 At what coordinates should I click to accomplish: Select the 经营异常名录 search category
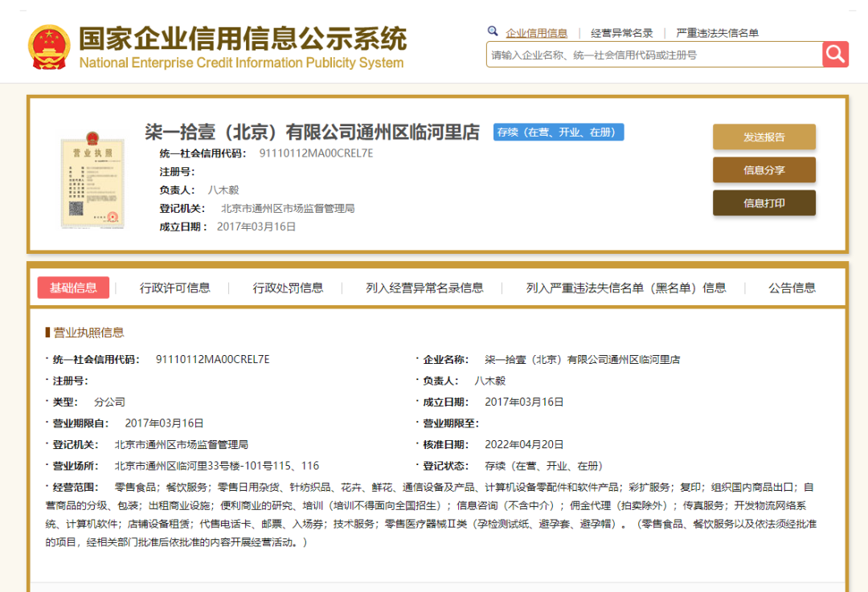621,33
